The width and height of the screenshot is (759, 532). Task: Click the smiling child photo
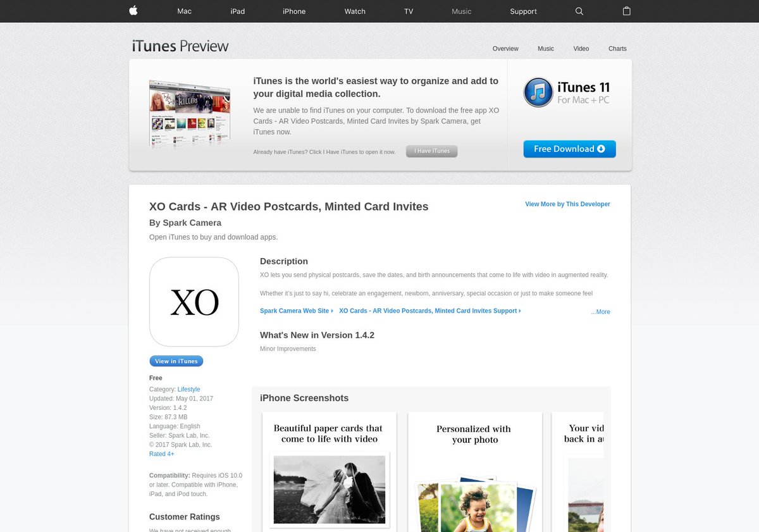(478, 507)
